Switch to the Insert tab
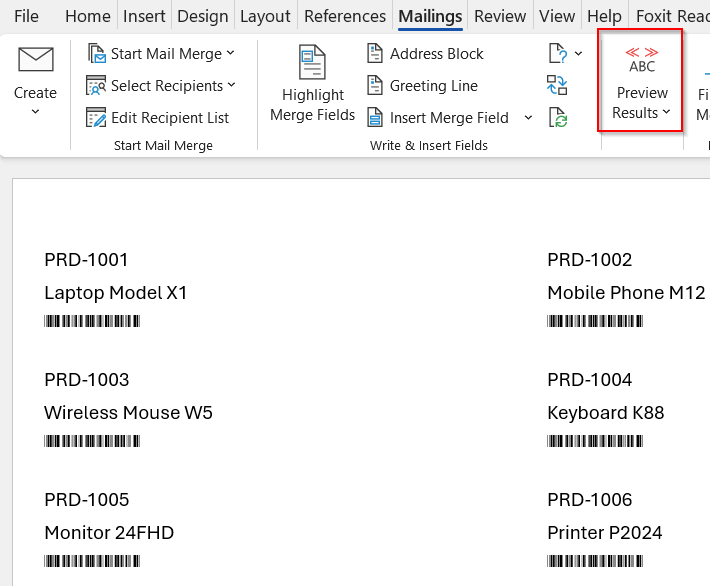710x586 pixels. (144, 16)
